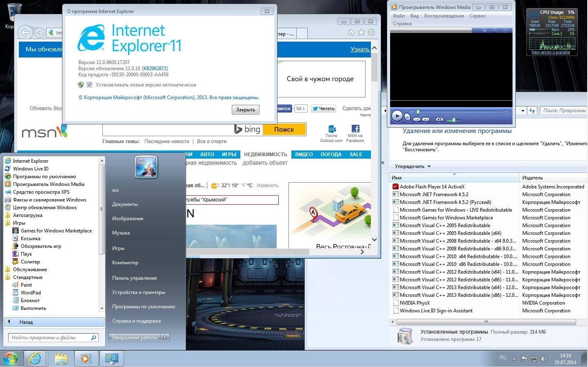Open the address bar history dropdown arrow
Viewport: 588px width, 367px height.
[x=523, y=111]
